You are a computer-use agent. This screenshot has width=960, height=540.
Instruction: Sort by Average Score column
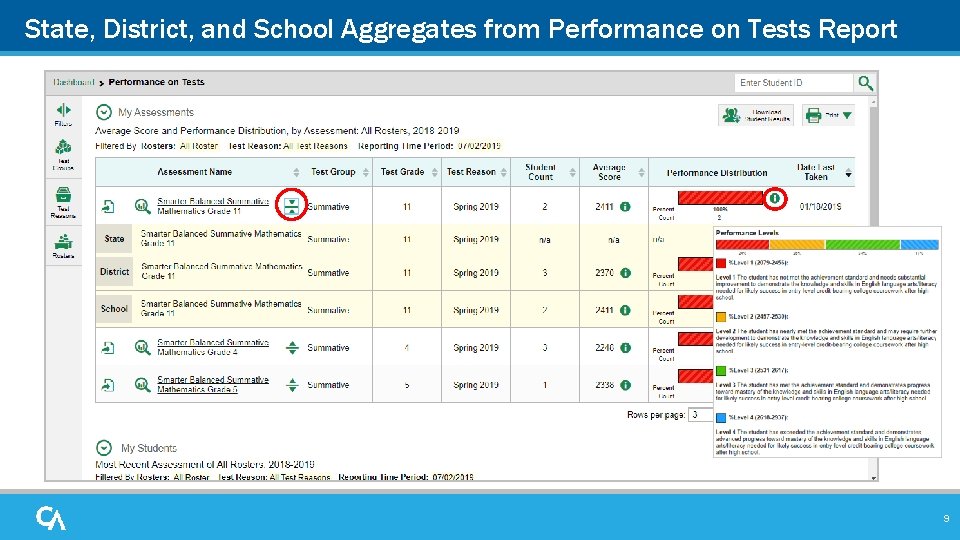642,172
